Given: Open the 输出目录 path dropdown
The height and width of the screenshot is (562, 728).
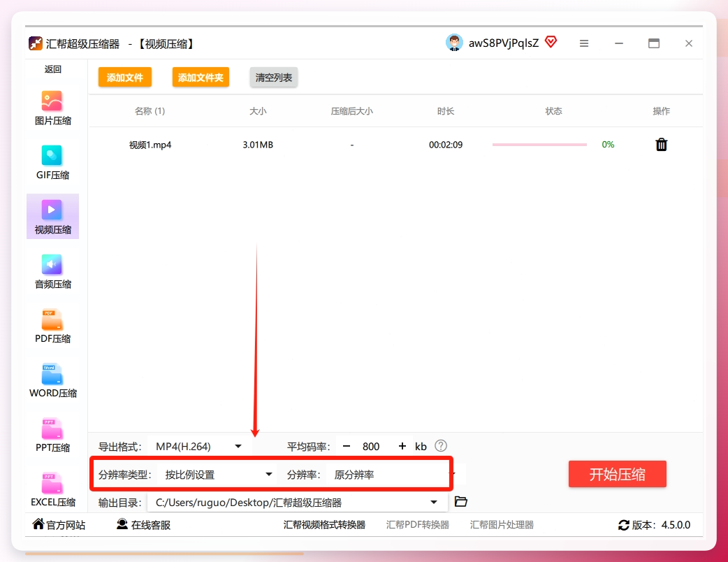Looking at the screenshot, I should click(x=297, y=503).
